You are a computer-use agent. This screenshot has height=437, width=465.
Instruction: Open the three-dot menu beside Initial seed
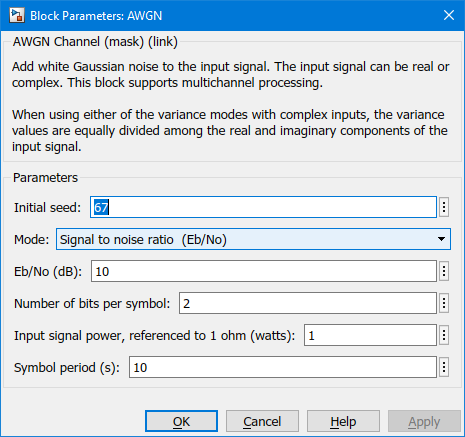tap(444, 207)
